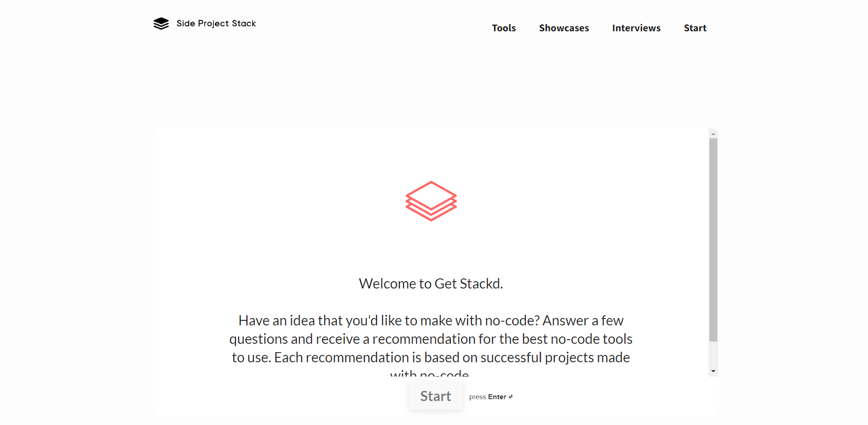Click the "Welcome to Get Stackd." heading
Viewport: 868px width, 425px height.
[431, 284]
